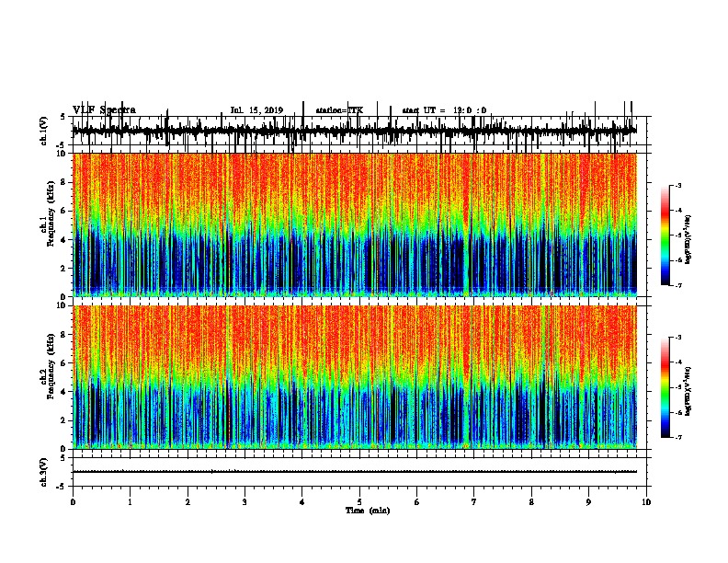Screen dimensions: 728x563
Task: Click the time axis tick label 5
Action: pos(359,502)
